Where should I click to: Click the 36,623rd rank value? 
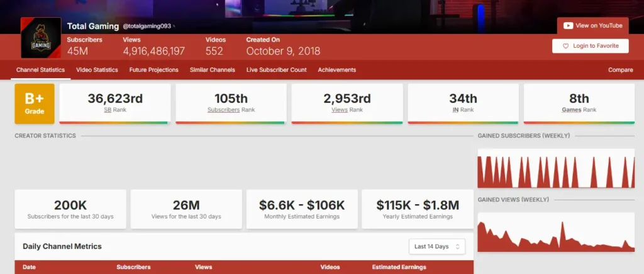(x=115, y=99)
